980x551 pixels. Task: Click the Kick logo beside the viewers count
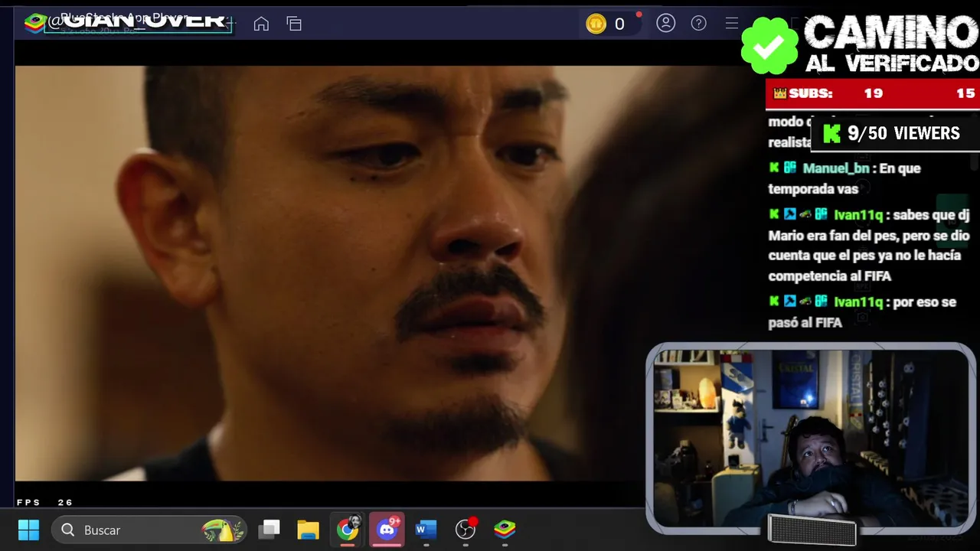point(831,134)
